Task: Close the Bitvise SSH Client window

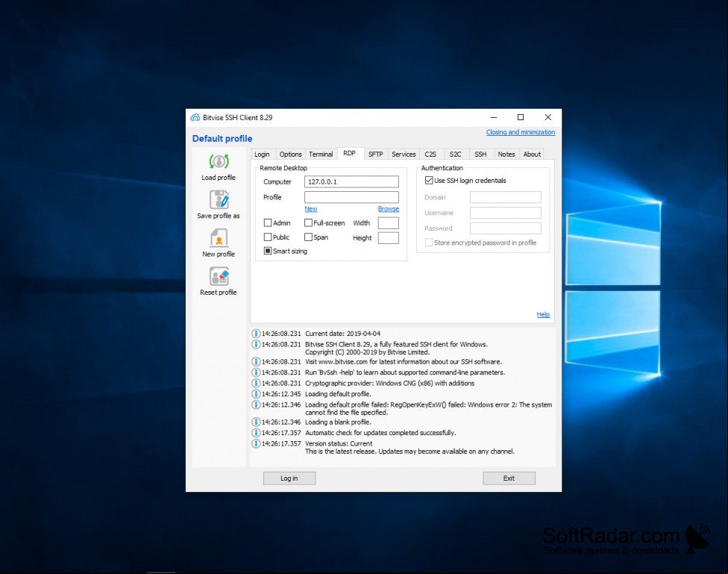Action: 547,118
